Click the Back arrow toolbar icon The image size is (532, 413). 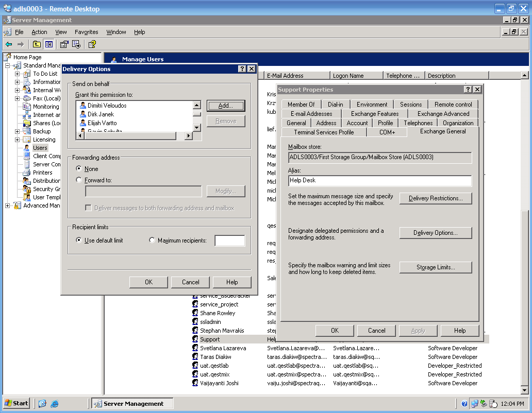(9, 44)
